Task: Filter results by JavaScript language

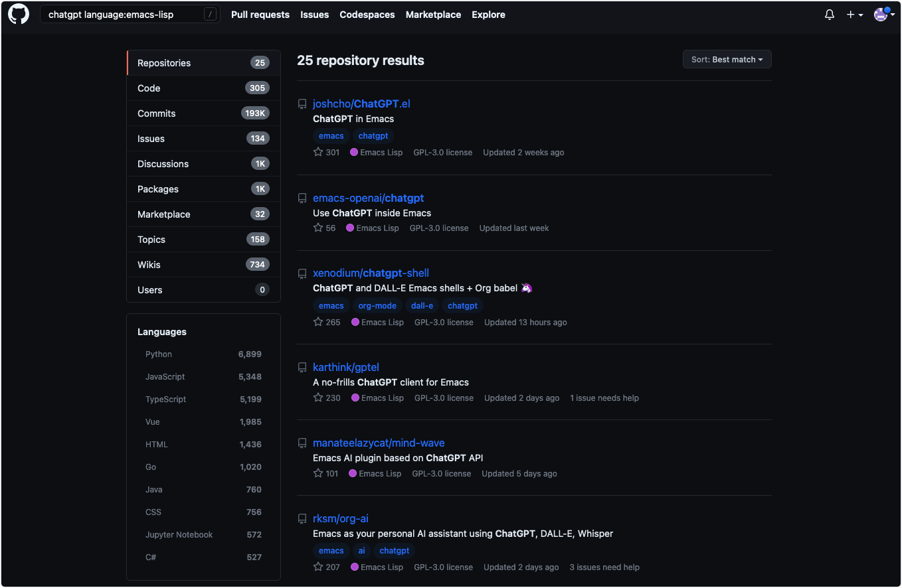Action: [x=203, y=377]
